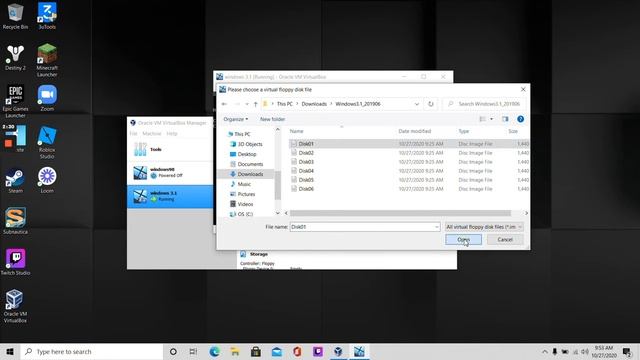Switch to VirtualBox Manager taskbar icon
Image resolution: width=640 pixels, height=360 pixels.
point(338,351)
